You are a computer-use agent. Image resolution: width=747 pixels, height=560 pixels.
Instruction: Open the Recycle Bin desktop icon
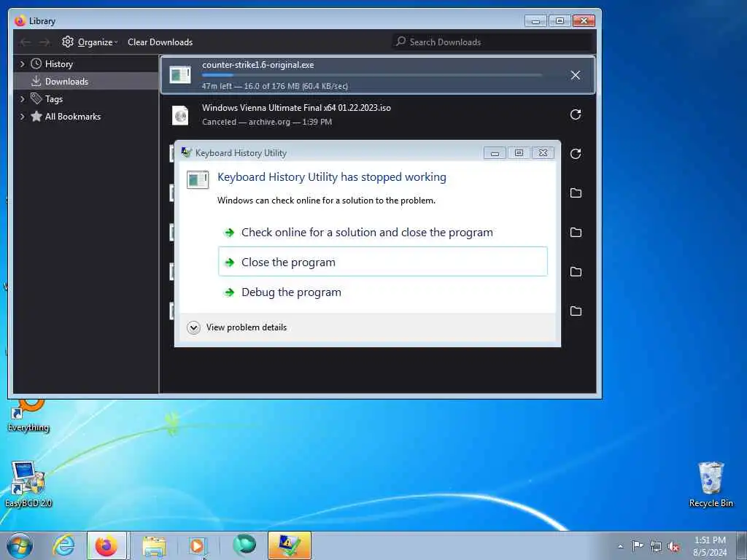pos(711,485)
